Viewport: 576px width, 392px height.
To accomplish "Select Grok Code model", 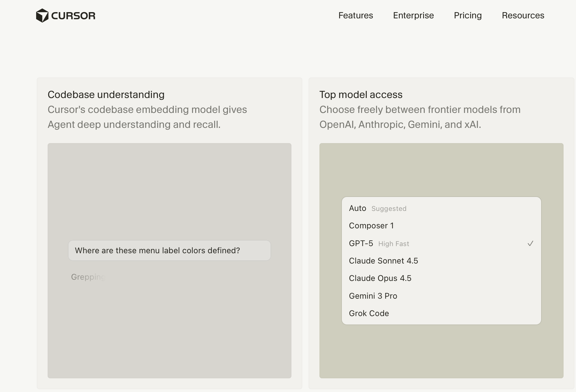I will [441, 314].
